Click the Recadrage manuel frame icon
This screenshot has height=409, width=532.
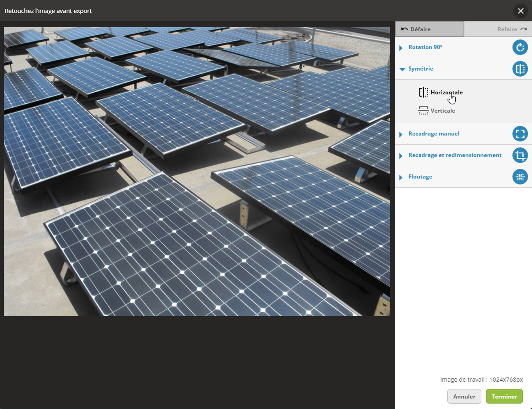520,134
